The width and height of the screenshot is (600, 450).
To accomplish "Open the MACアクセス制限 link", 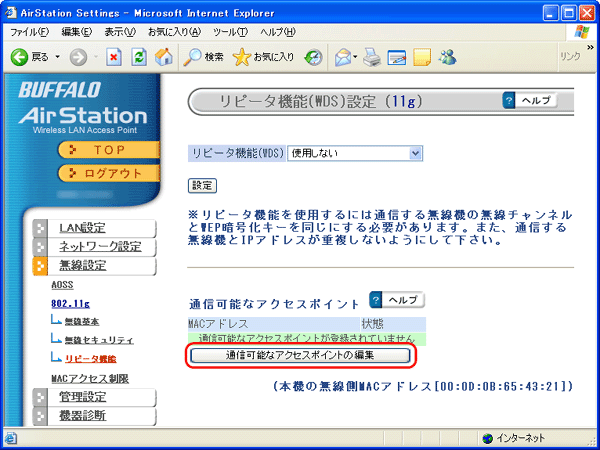I will pos(90,379).
